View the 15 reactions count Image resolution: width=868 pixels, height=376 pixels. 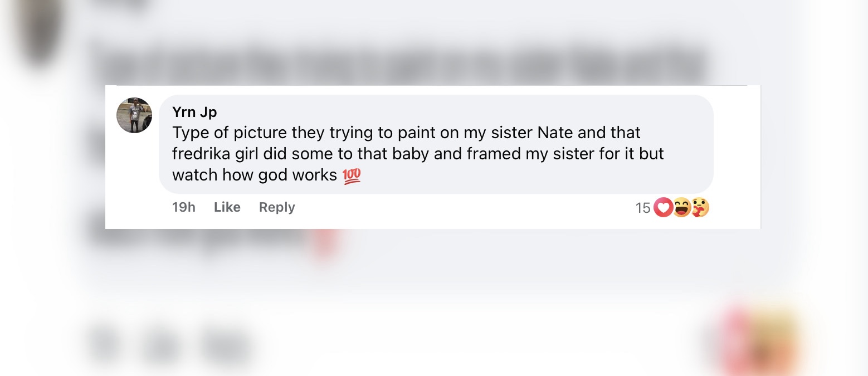[642, 208]
